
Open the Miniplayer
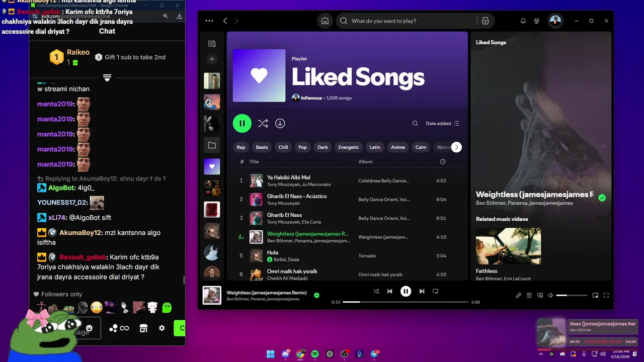pos(595,296)
